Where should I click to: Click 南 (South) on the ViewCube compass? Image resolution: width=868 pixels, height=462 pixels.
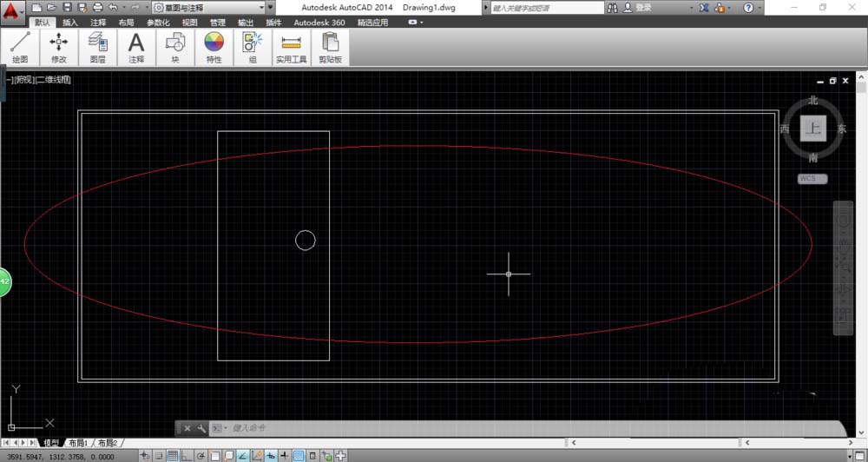pyautogui.click(x=812, y=158)
